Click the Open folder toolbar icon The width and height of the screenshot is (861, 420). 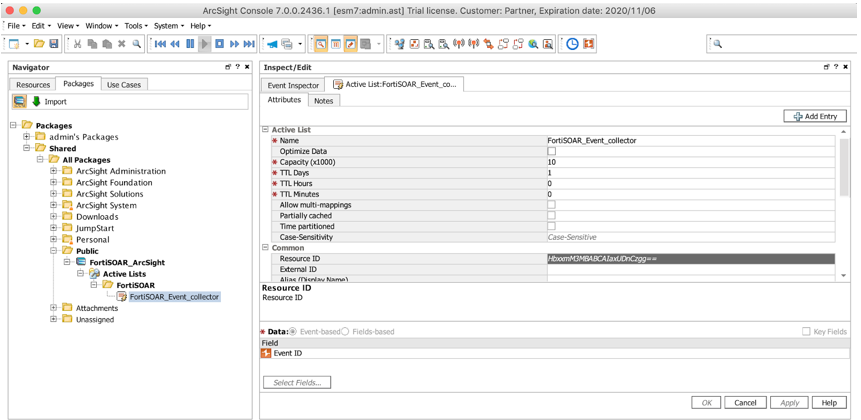click(39, 44)
